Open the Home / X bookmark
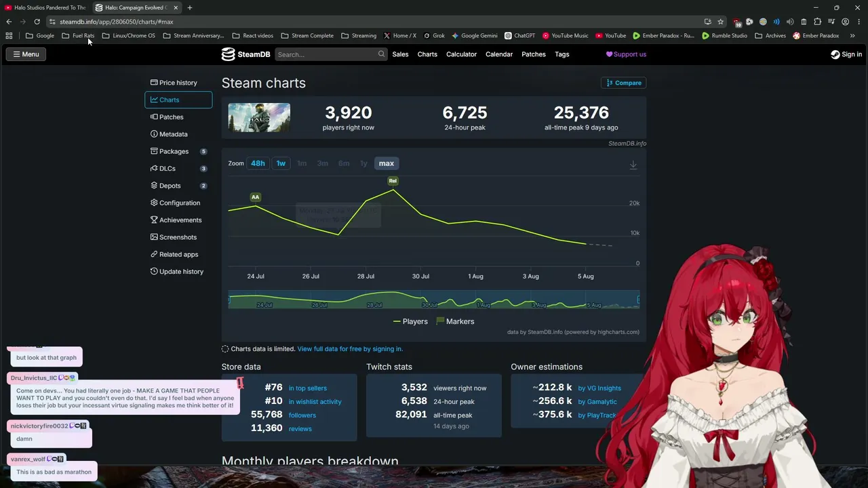The height and width of the screenshot is (488, 868). [400, 35]
